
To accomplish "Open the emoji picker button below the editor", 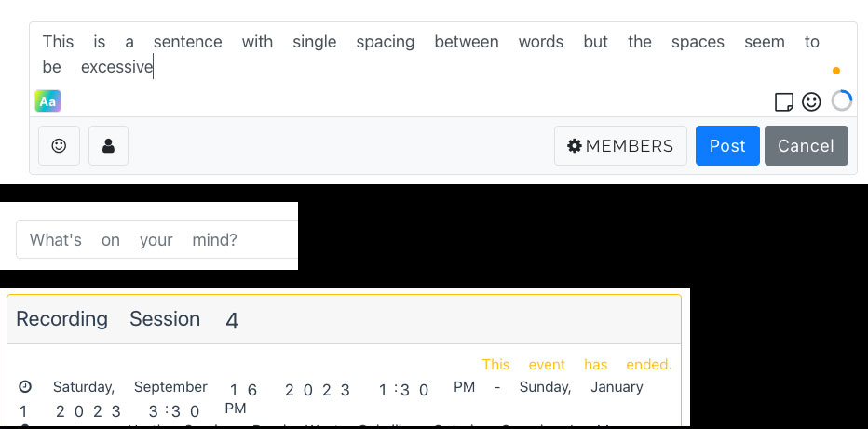I will 59,145.
